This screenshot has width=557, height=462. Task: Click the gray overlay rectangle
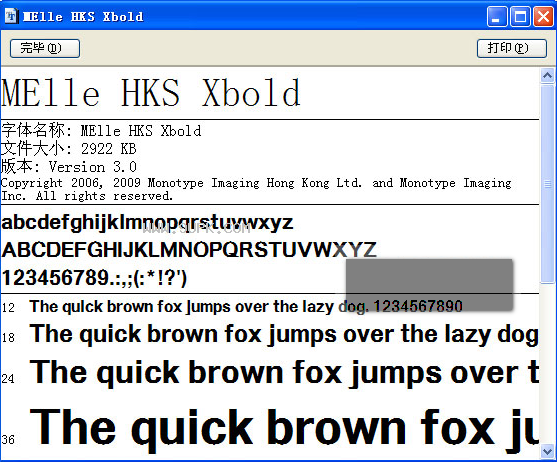pyautogui.click(x=429, y=285)
